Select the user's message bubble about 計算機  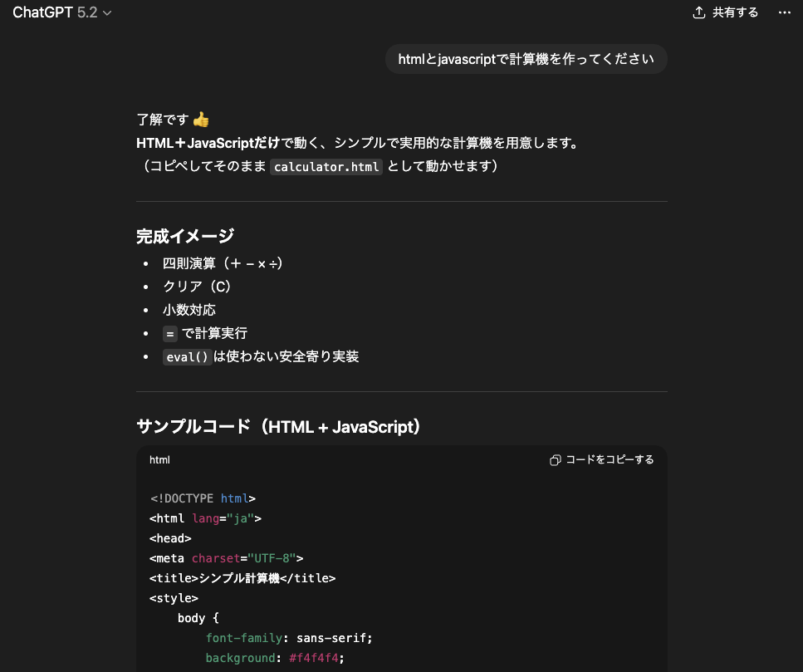click(526, 59)
